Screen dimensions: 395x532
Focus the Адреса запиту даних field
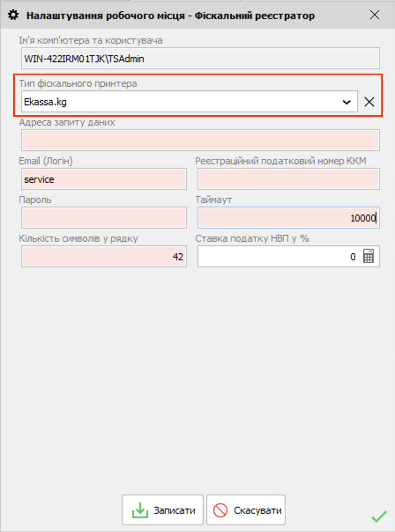pyautogui.click(x=200, y=140)
